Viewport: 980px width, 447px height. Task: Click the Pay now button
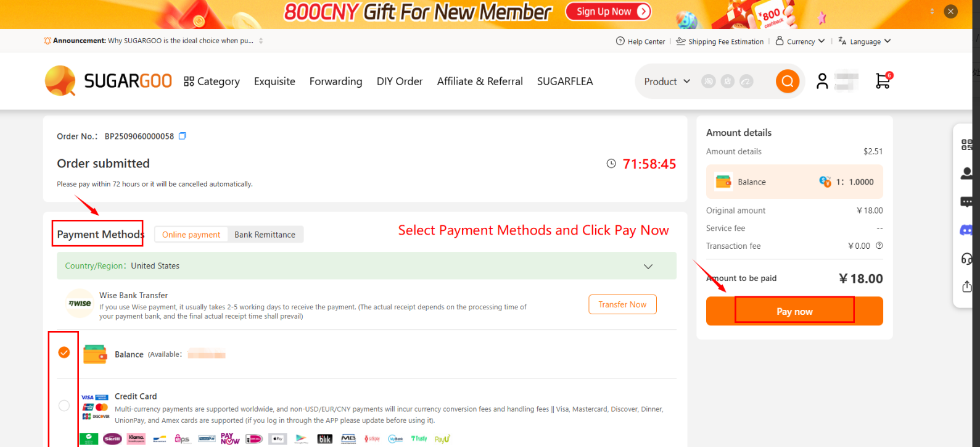[794, 311]
